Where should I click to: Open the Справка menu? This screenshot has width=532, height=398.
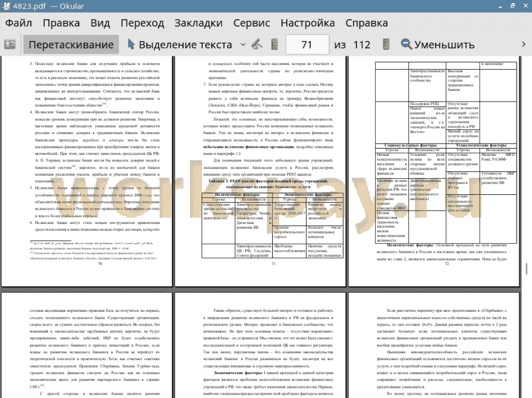(367, 23)
